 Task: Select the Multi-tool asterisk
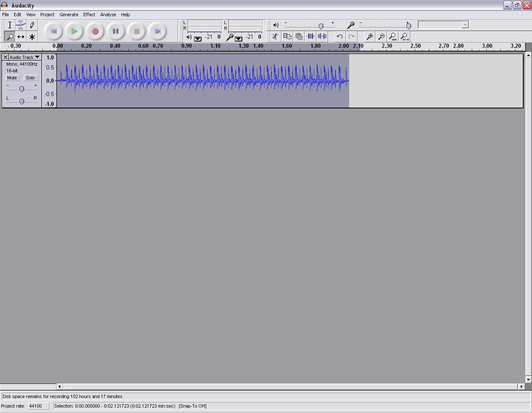click(32, 37)
